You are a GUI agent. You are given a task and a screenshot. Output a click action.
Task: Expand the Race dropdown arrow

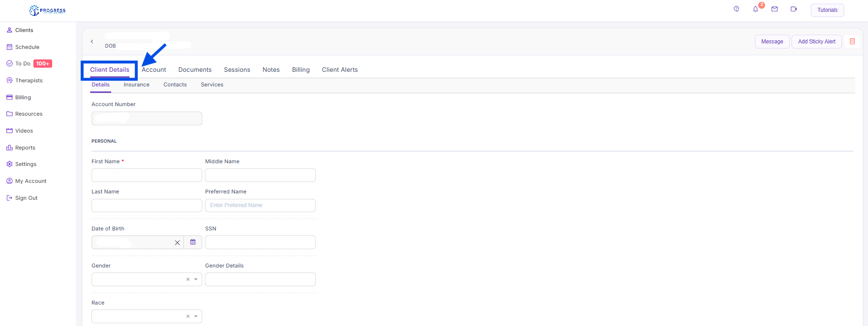point(196,316)
